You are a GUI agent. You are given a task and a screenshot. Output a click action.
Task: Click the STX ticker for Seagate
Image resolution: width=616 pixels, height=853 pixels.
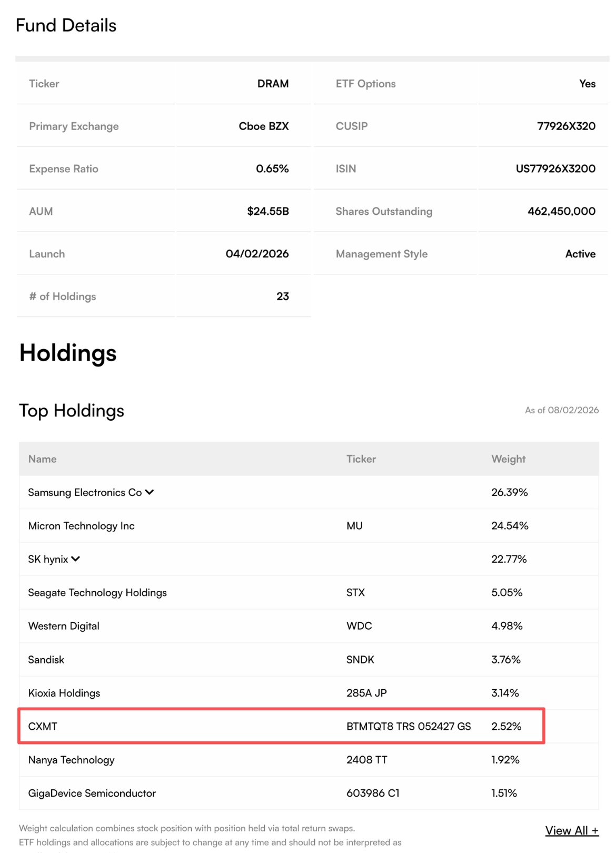coord(355,592)
